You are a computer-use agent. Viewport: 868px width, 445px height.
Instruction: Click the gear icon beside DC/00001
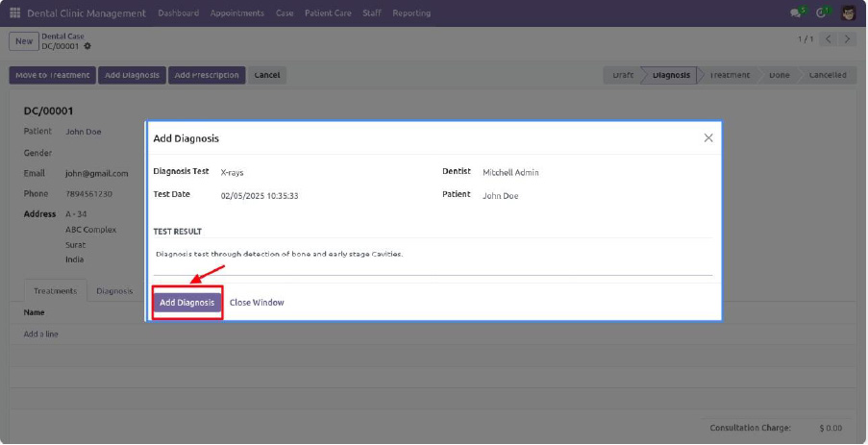[87, 46]
